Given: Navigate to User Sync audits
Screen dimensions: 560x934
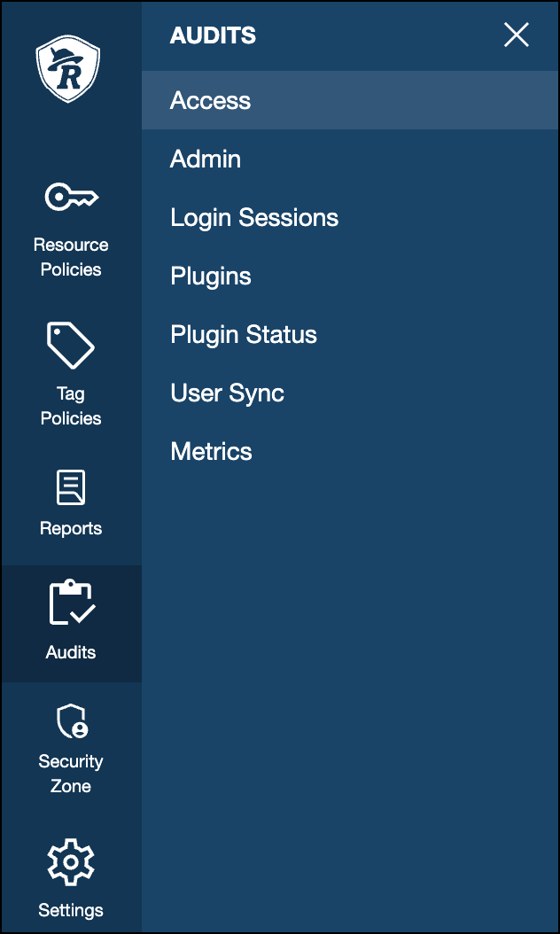Looking at the screenshot, I should tap(227, 393).
